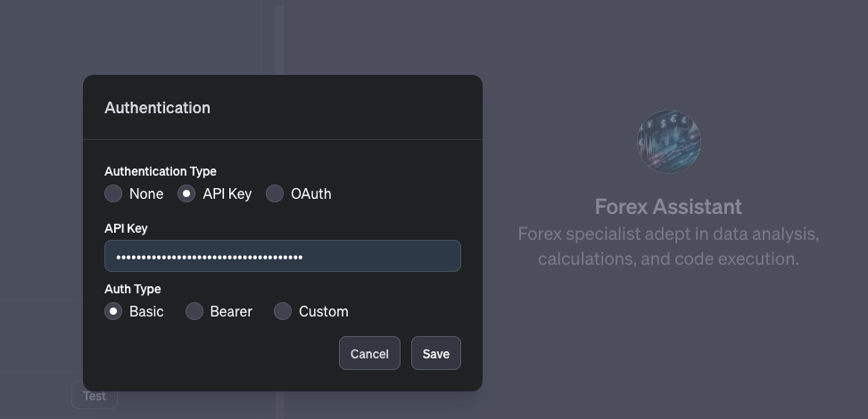
Task: Pick the Custom auth type option
Action: [283, 311]
